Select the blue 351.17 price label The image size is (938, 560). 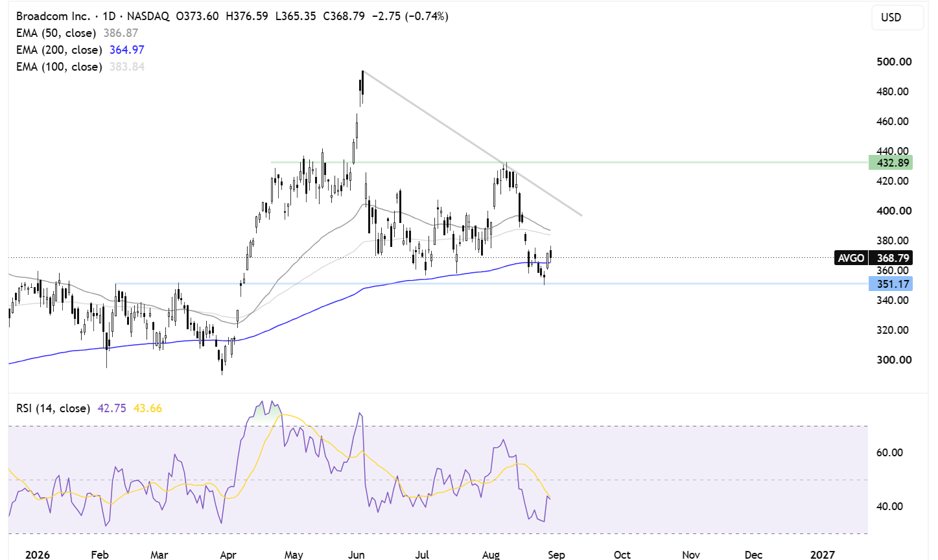pos(890,284)
